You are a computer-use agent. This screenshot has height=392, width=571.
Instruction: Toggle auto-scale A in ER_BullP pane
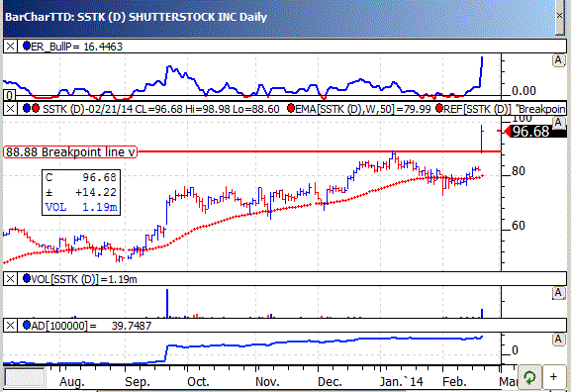(558, 60)
